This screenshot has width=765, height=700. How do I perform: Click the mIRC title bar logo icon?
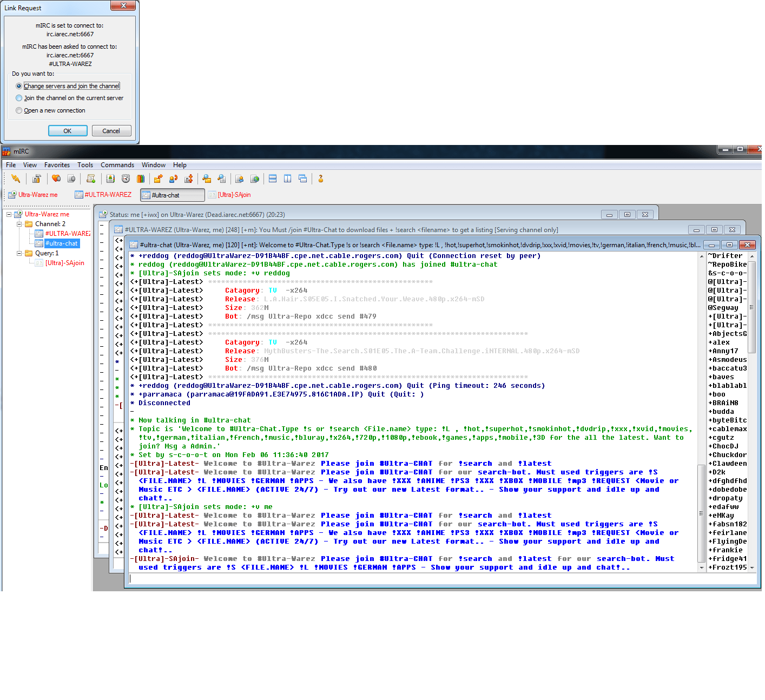(6, 151)
